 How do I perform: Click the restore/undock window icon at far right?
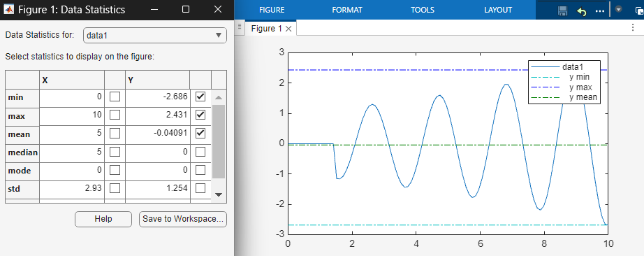pos(639,11)
